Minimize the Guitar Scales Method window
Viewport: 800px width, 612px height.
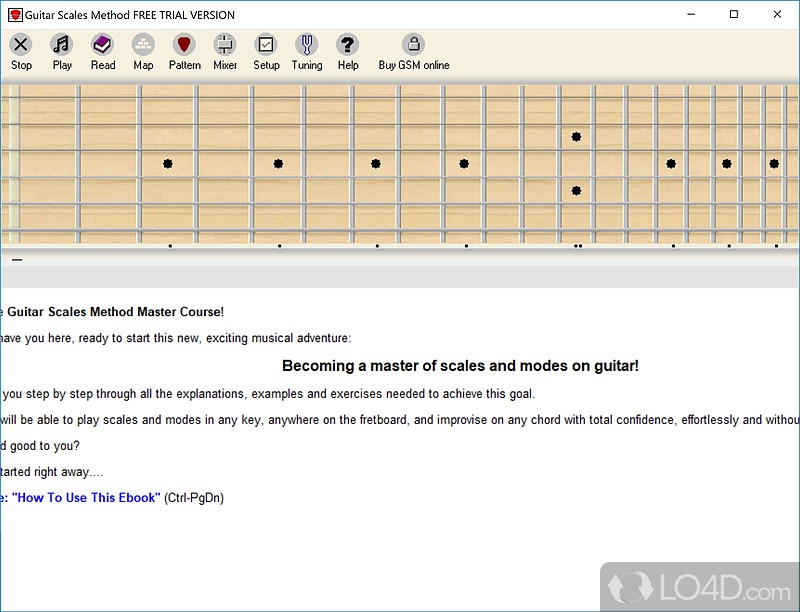691,14
